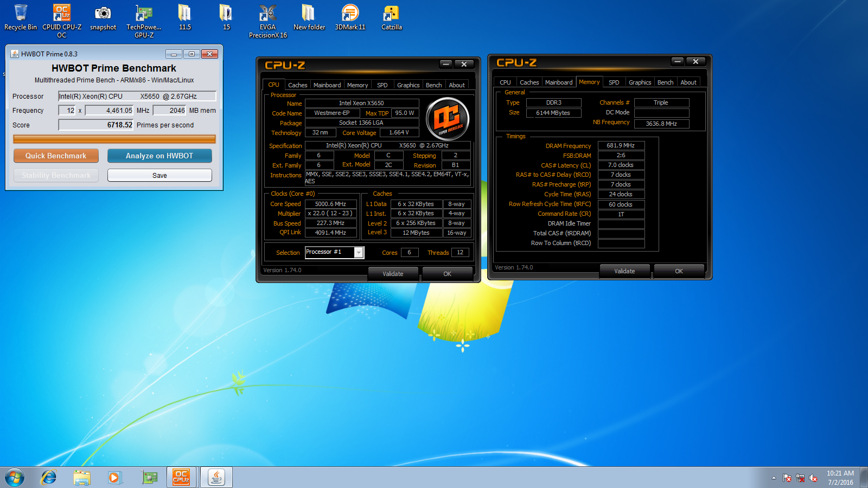Show hidden tray icons arrow
Viewport: 868px width, 488px height.
coord(774,478)
